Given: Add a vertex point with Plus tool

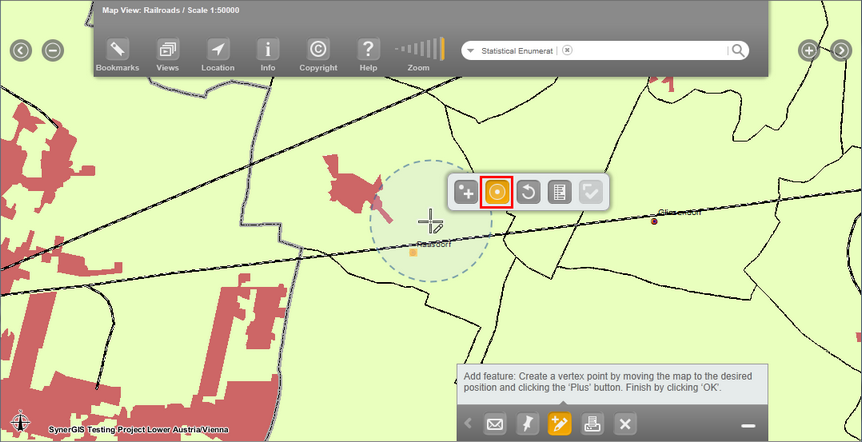Looking at the screenshot, I should point(465,192).
